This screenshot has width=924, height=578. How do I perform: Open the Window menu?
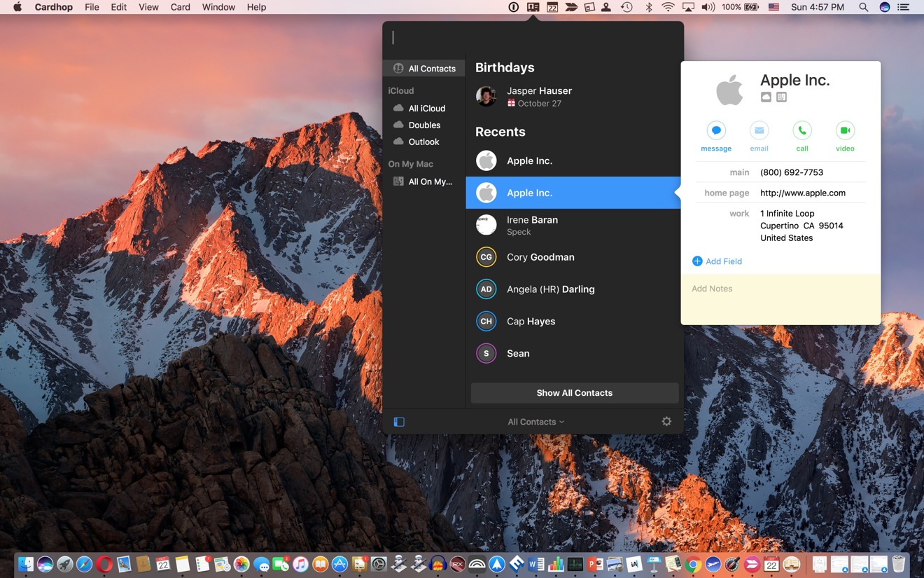tap(218, 7)
